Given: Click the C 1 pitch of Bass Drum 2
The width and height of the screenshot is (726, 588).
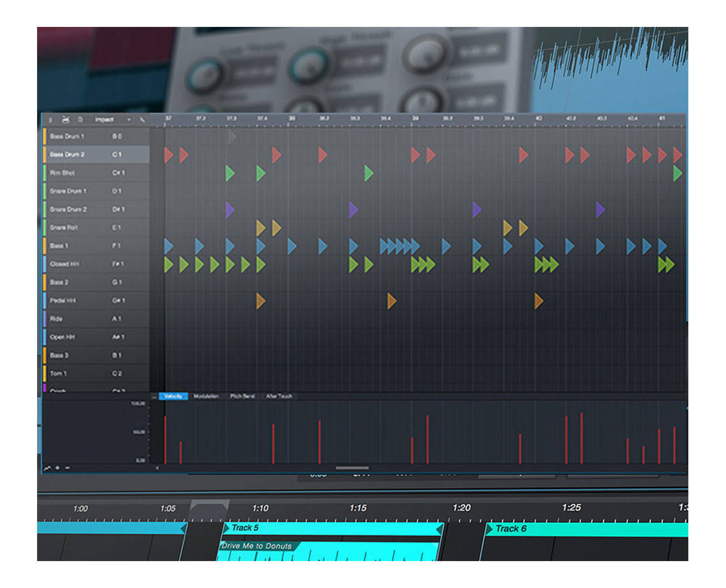Looking at the screenshot, I should pos(117,154).
